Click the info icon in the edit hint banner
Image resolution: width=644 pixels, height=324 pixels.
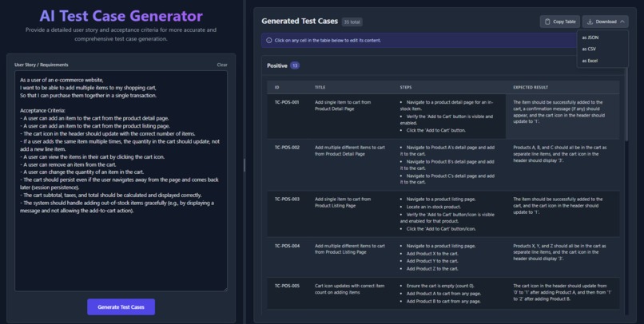(269, 41)
